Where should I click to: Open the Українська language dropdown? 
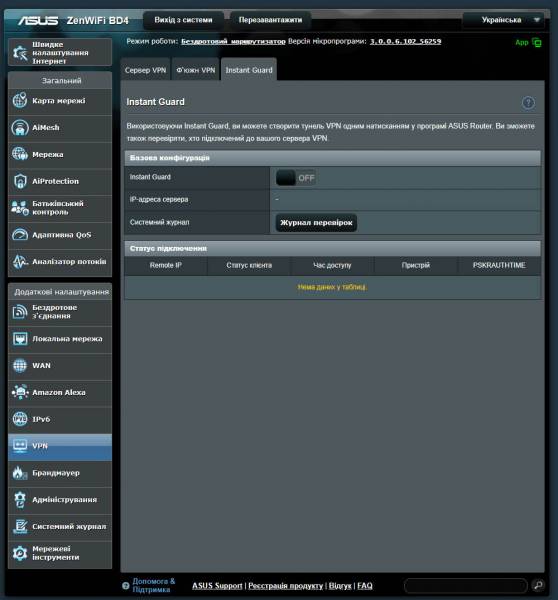pyautogui.click(x=504, y=20)
